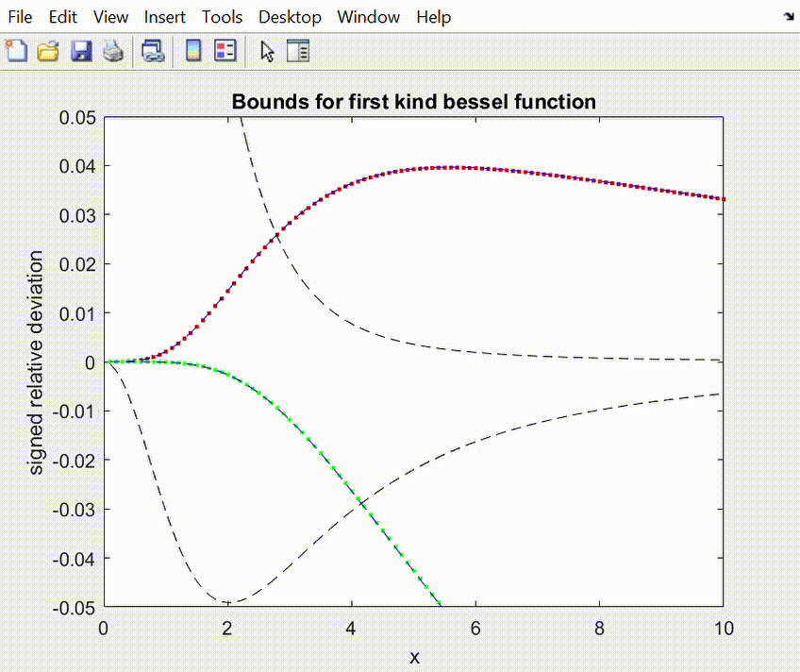Click the New Figure toolbar icon
The height and width of the screenshot is (672, 800).
pyautogui.click(x=16, y=51)
